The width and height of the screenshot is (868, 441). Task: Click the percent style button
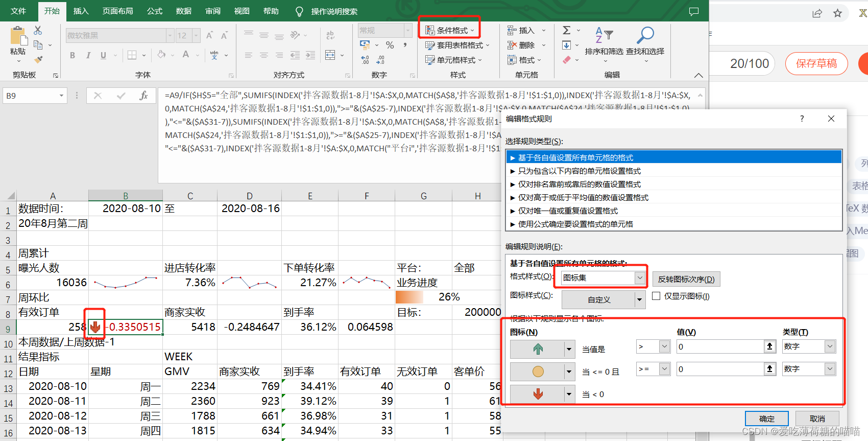click(x=390, y=45)
